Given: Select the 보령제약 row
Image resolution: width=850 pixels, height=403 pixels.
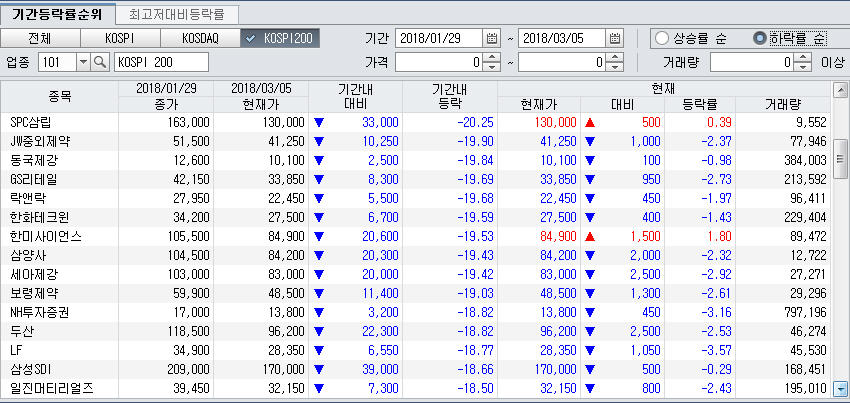Looking at the screenshot, I should coord(415,293).
